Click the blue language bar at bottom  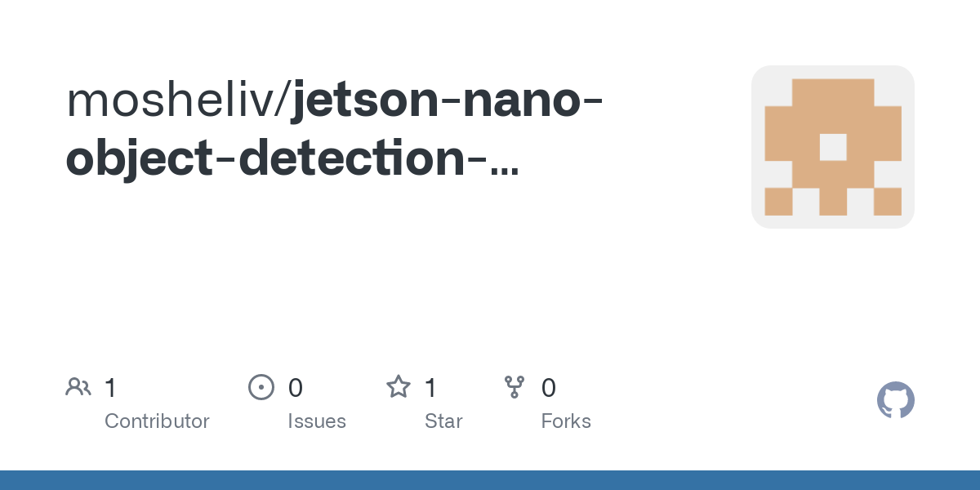490,480
